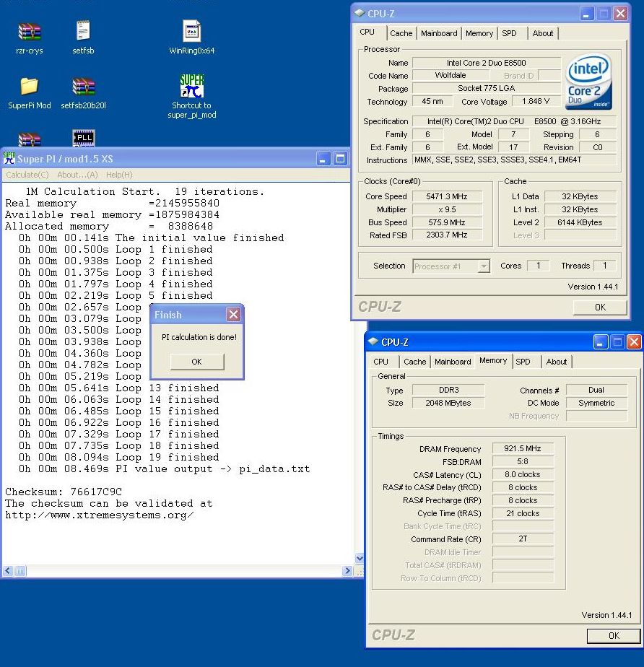
Task: Click the Rated FSB 2303.7 MHz value
Action: click(x=447, y=235)
